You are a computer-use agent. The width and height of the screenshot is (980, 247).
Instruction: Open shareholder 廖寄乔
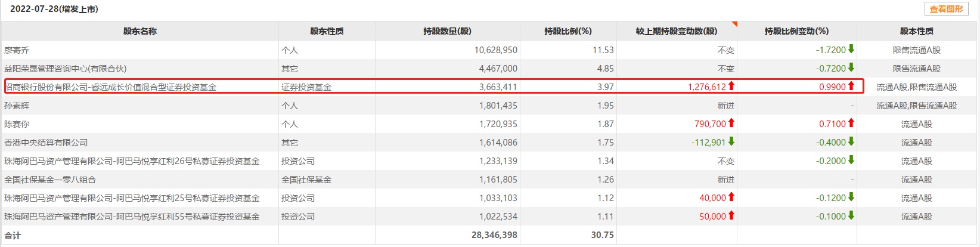17,50
